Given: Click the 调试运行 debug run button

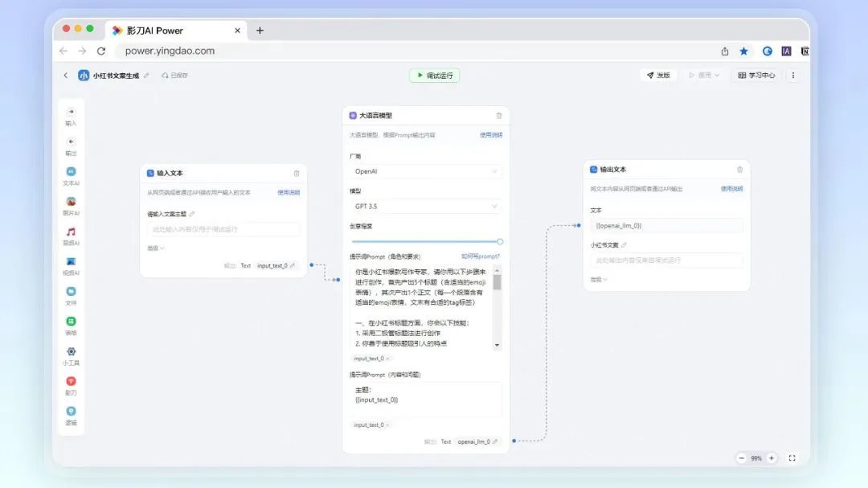Looking at the screenshot, I should [435, 76].
